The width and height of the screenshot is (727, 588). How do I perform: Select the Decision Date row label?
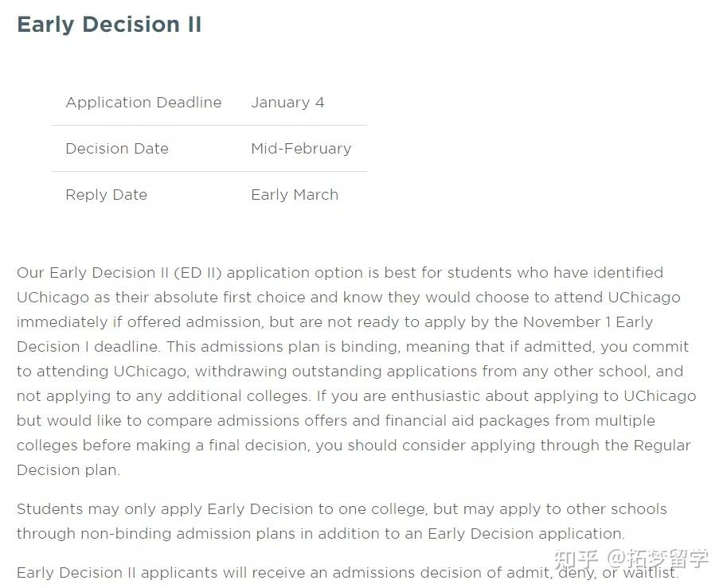pyautogui.click(x=117, y=148)
